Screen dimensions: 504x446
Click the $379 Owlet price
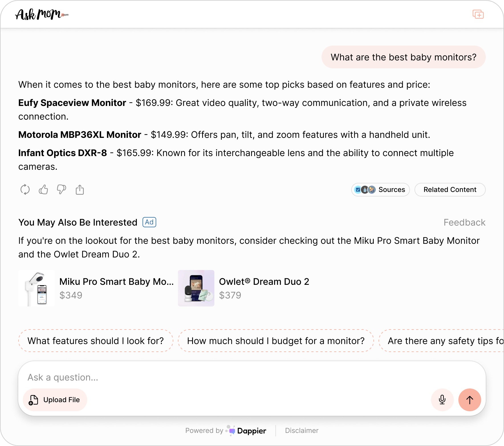pos(230,295)
